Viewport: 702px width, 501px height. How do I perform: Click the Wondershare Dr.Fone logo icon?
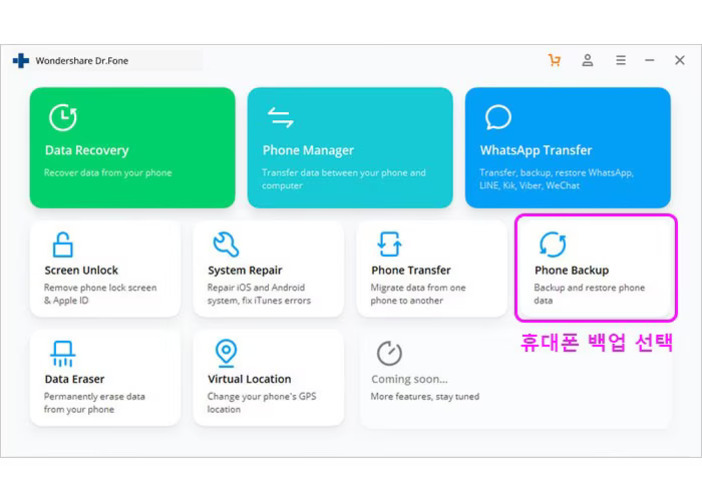tap(21, 60)
